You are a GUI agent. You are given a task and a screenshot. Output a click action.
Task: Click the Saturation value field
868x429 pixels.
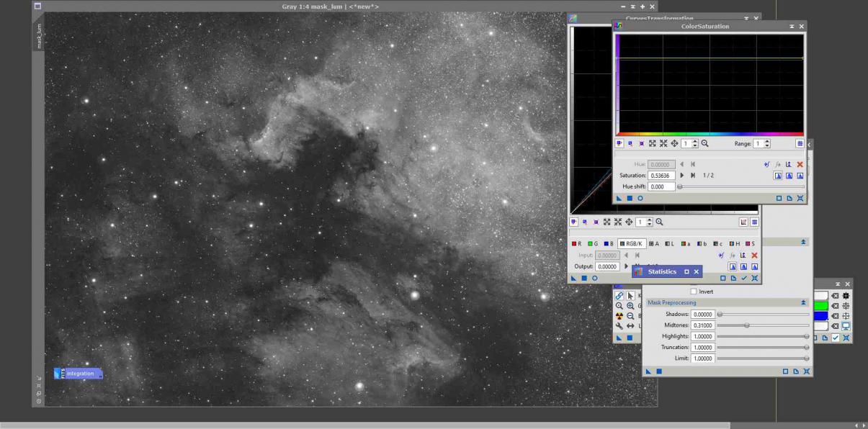pyautogui.click(x=661, y=176)
